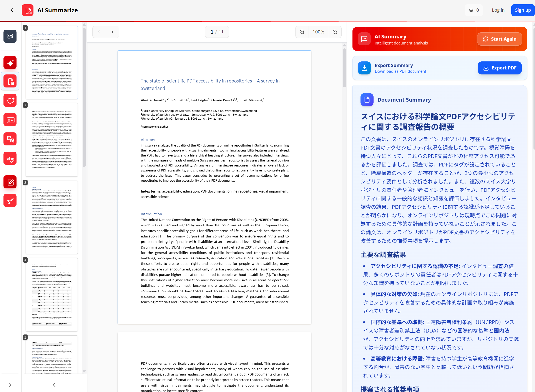Screen dimensions: 535x392
Task: Export the summary as PDF
Action: [x=500, y=68]
